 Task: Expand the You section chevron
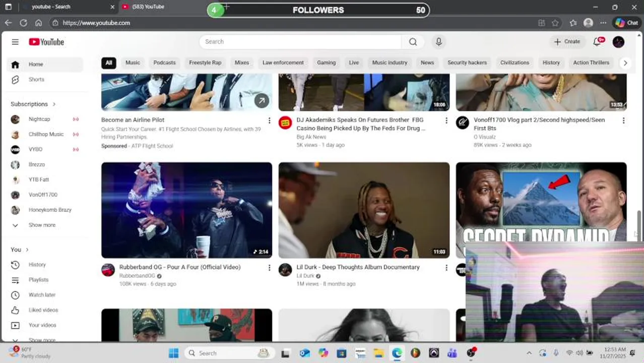[x=27, y=250]
